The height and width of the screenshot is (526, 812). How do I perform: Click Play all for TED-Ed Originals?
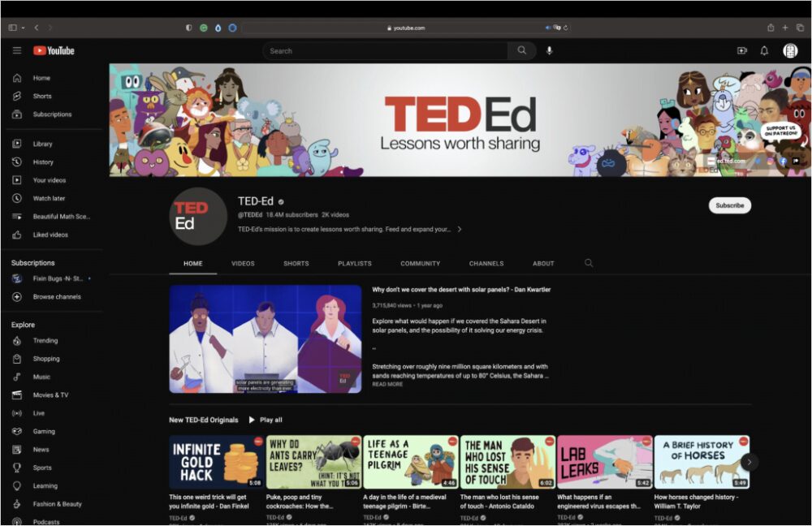266,420
